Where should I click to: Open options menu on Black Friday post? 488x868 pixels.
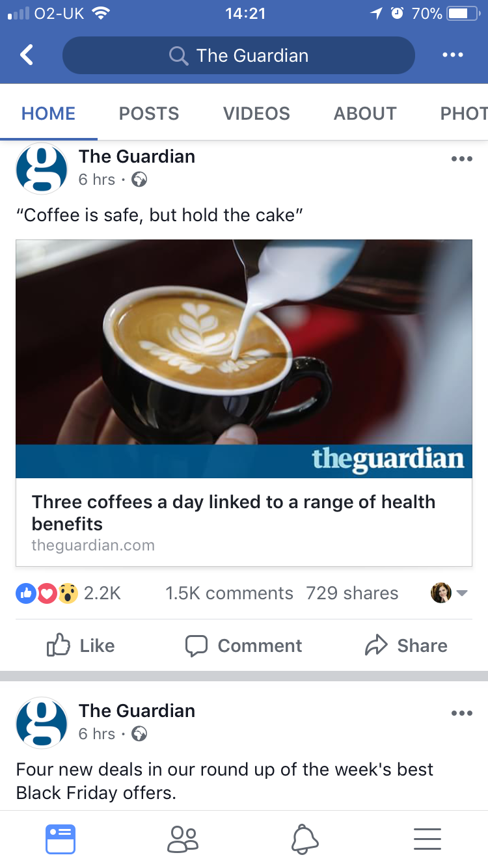(461, 712)
